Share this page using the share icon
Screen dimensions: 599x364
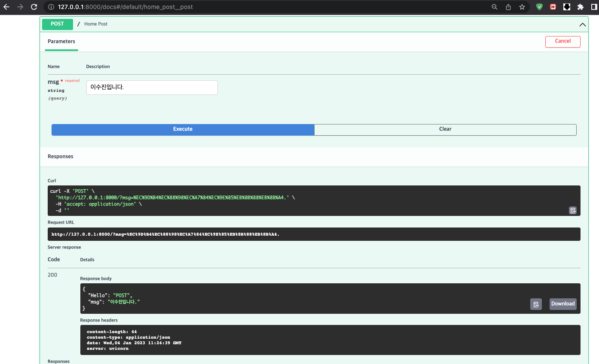[x=508, y=7]
